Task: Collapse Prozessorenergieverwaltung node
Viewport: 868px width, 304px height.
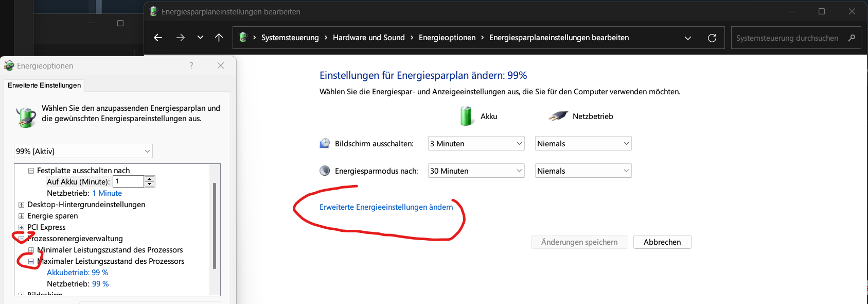Action: point(21,239)
